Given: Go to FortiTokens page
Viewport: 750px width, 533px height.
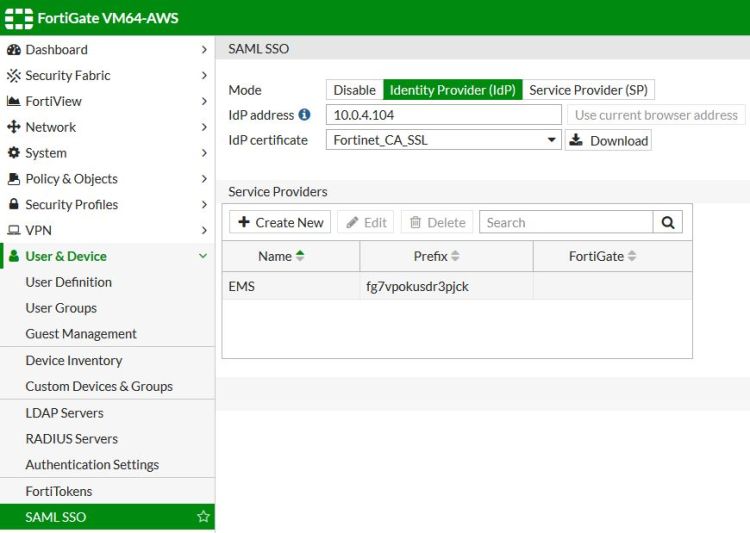Looking at the screenshot, I should tap(58, 491).
